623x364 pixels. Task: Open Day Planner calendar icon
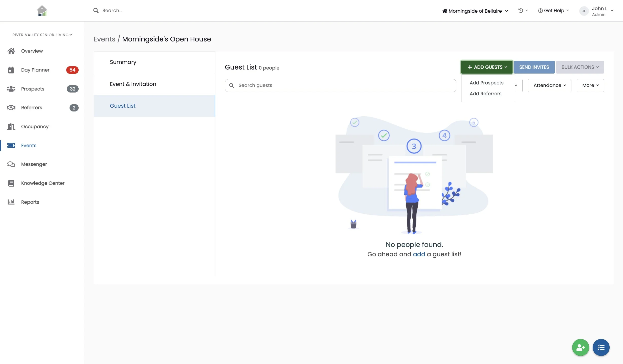11,70
